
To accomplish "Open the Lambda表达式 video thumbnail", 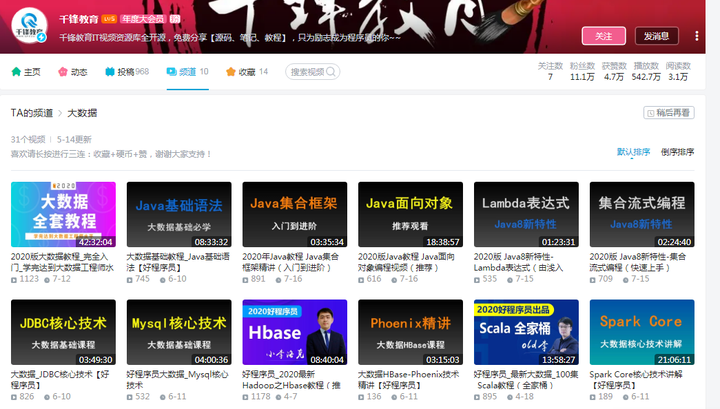I will coord(526,214).
